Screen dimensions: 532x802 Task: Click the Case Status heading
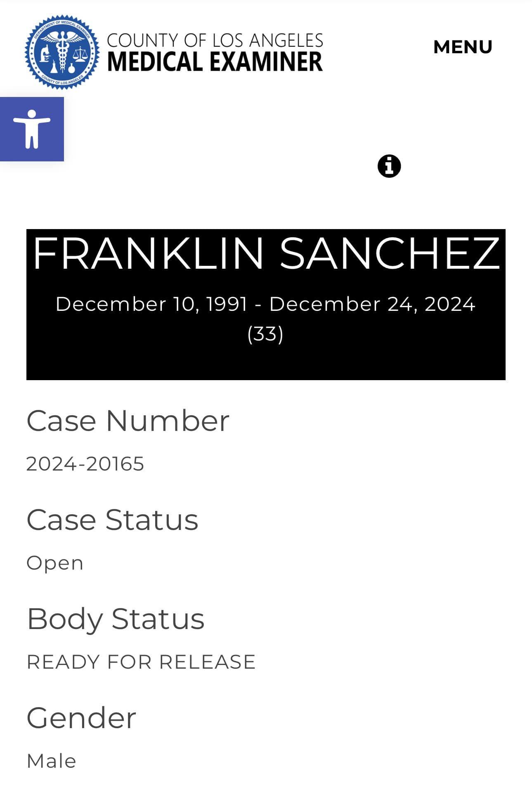(x=113, y=520)
